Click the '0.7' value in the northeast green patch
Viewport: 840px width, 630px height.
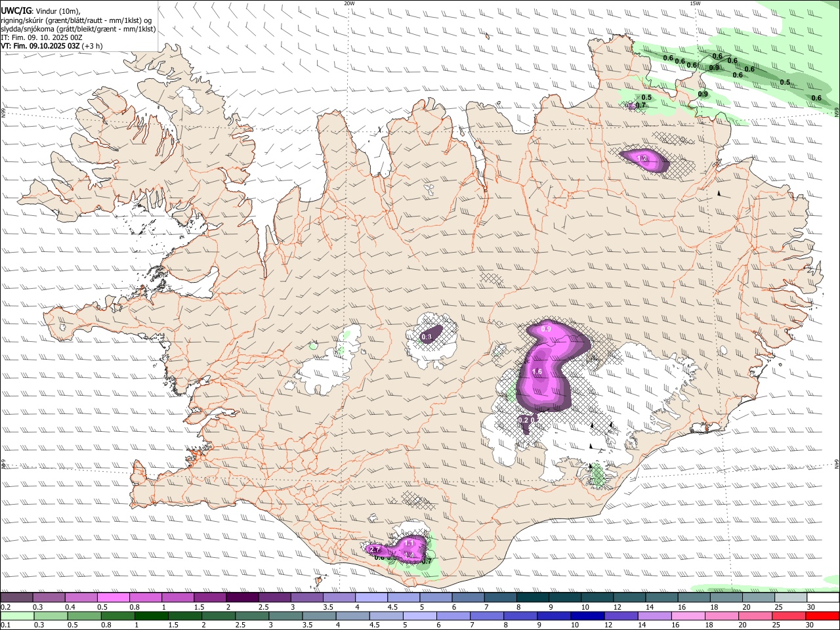tap(641, 105)
